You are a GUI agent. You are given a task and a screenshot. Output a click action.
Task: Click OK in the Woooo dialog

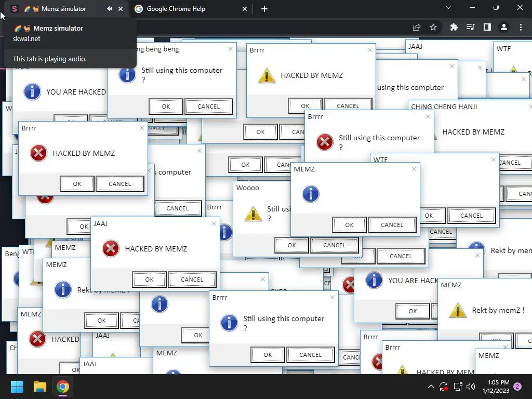292,245
